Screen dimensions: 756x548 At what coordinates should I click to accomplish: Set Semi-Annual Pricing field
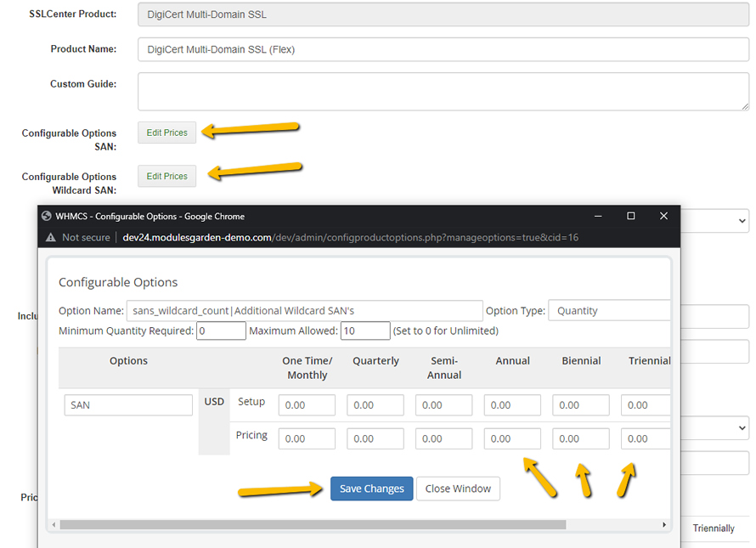(x=443, y=438)
